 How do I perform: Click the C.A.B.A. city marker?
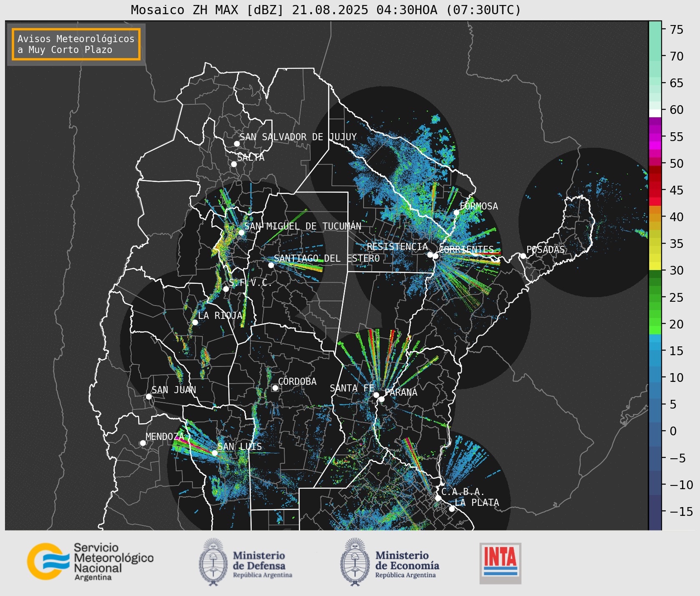[x=438, y=498]
